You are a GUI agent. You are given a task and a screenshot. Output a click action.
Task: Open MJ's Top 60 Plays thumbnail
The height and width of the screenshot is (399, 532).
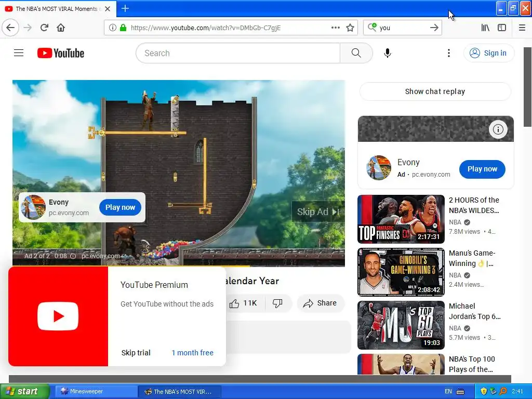[401, 325]
